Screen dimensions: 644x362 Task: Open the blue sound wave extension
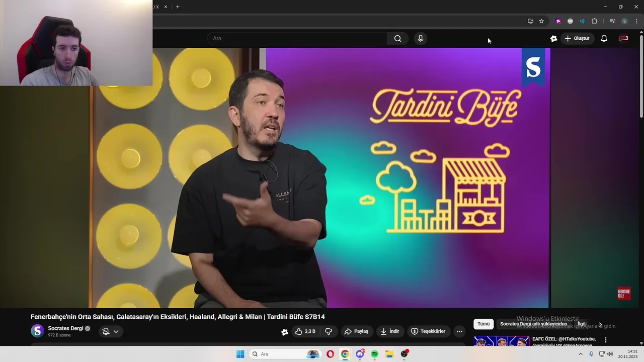582,21
